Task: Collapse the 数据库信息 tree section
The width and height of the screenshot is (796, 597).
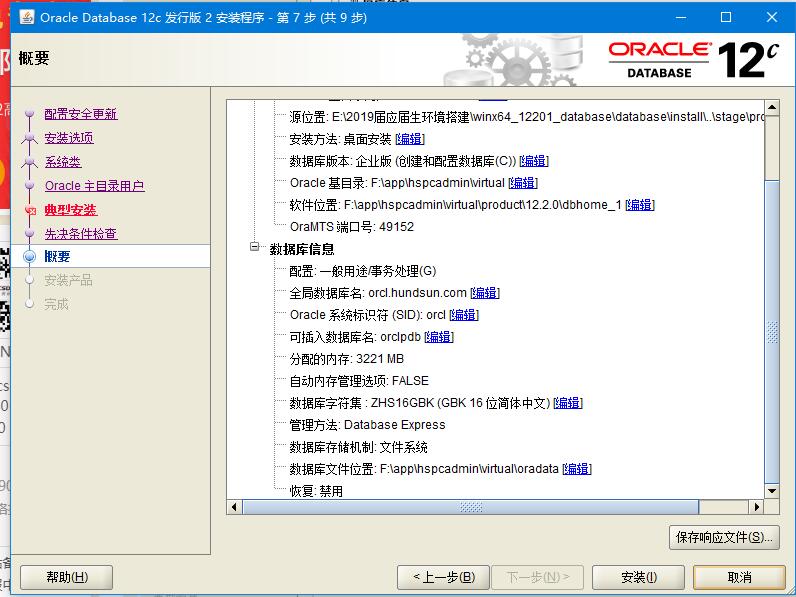Action: (254, 247)
